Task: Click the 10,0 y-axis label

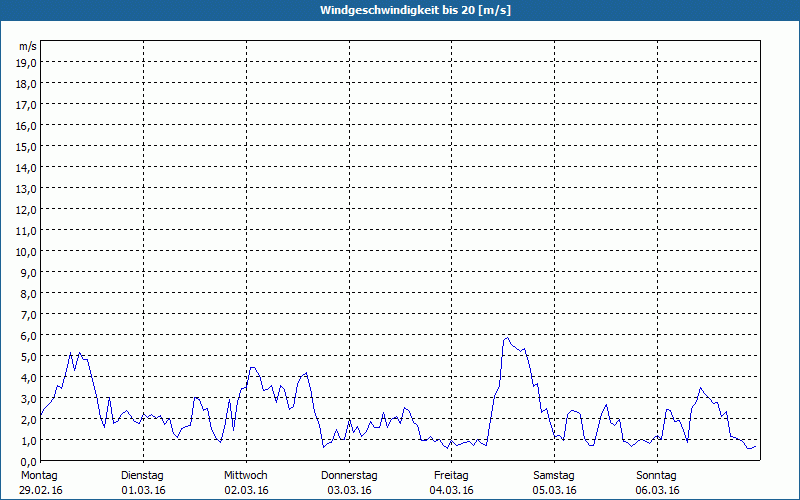Action: coord(27,252)
